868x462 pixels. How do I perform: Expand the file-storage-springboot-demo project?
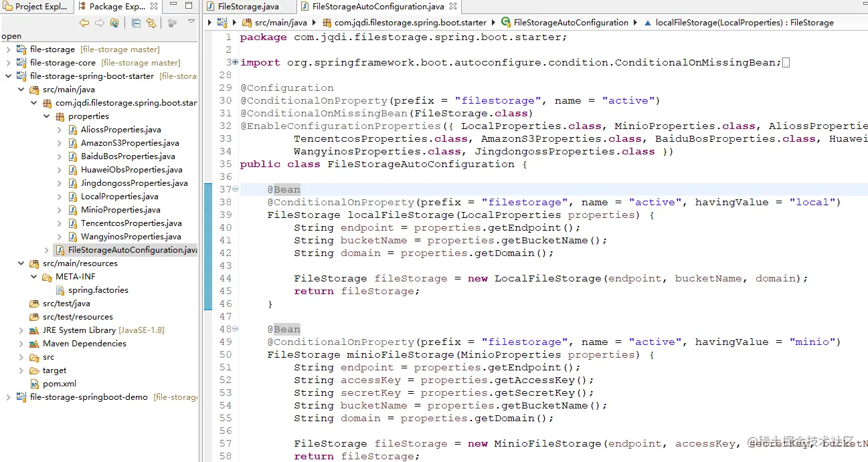[8, 397]
